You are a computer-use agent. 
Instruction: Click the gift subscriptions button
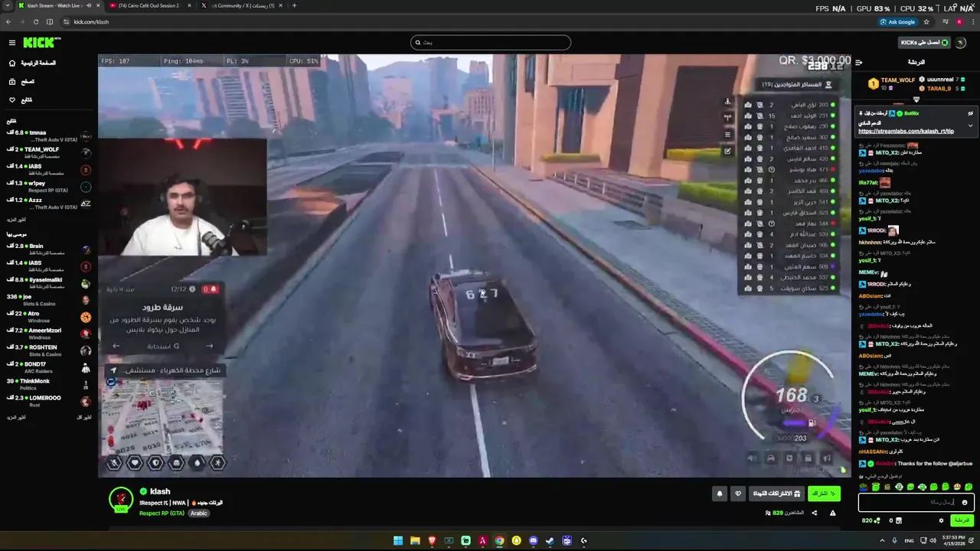click(x=776, y=494)
